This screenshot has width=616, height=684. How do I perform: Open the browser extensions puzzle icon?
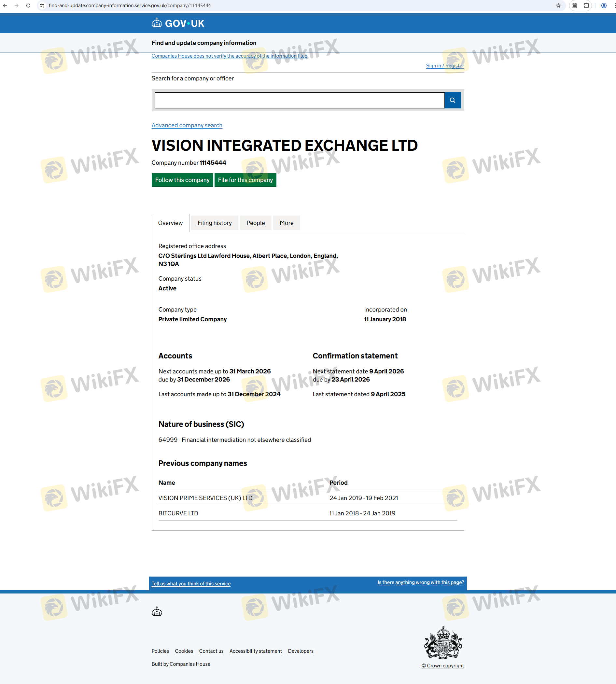coord(587,6)
